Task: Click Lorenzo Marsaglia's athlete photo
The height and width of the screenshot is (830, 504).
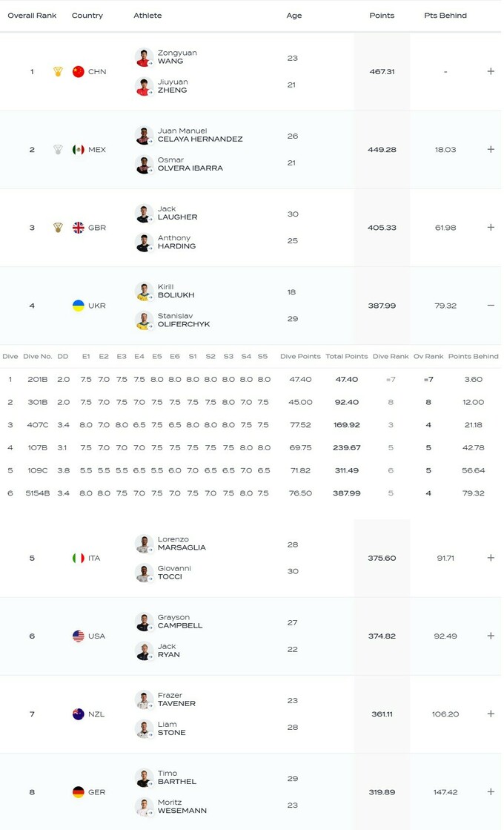Action: click(144, 544)
